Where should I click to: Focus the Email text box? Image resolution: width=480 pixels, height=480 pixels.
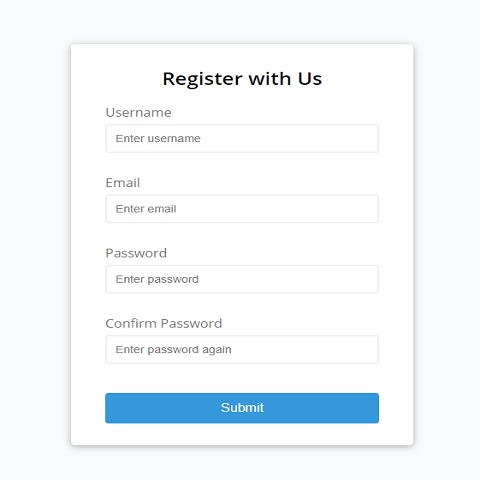click(242, 209)
